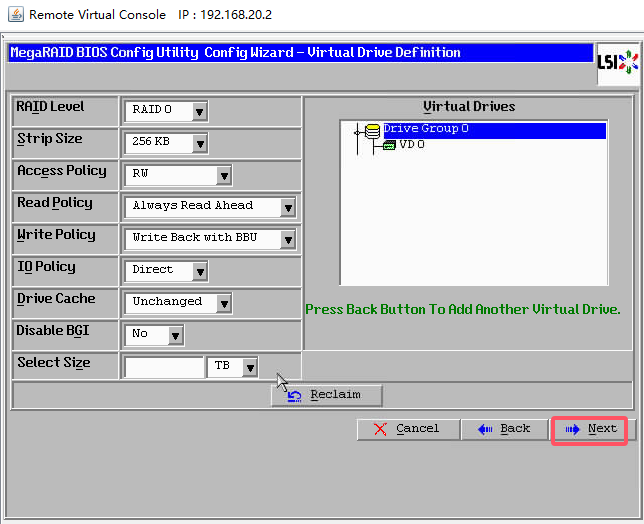Click the RAID 0 value text

(x=152, y=110)
